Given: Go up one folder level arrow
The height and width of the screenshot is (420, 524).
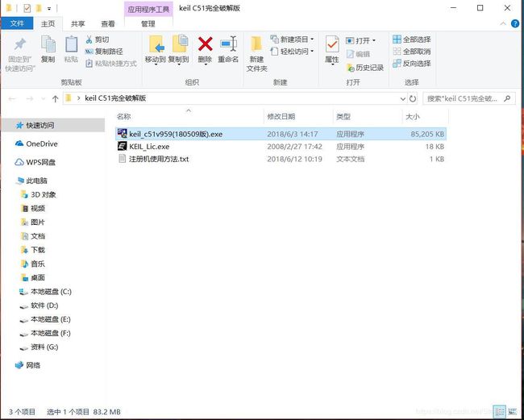Looking at the screenshot, I should (55, 98).
